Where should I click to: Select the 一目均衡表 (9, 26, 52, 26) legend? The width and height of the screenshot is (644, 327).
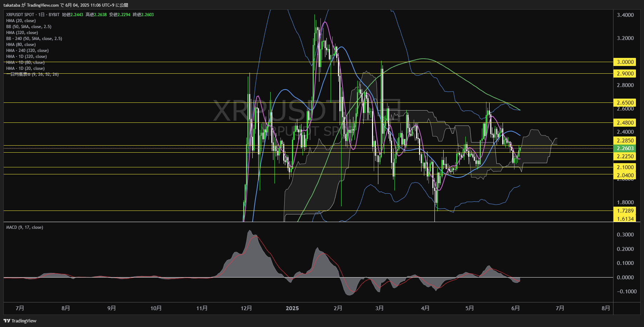pyautogui.click(x=32, y=74)
